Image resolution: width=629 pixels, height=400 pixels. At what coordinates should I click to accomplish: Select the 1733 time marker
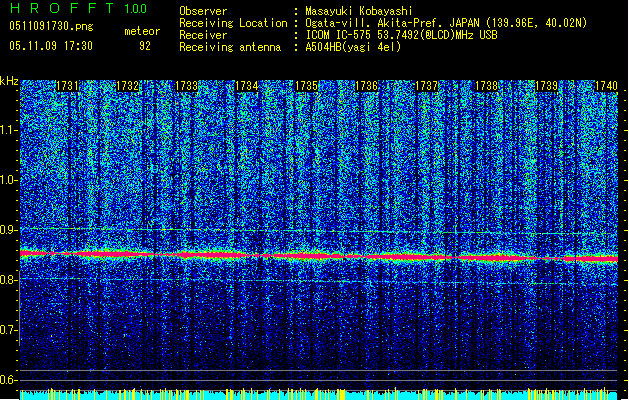(x=186, y=87)
